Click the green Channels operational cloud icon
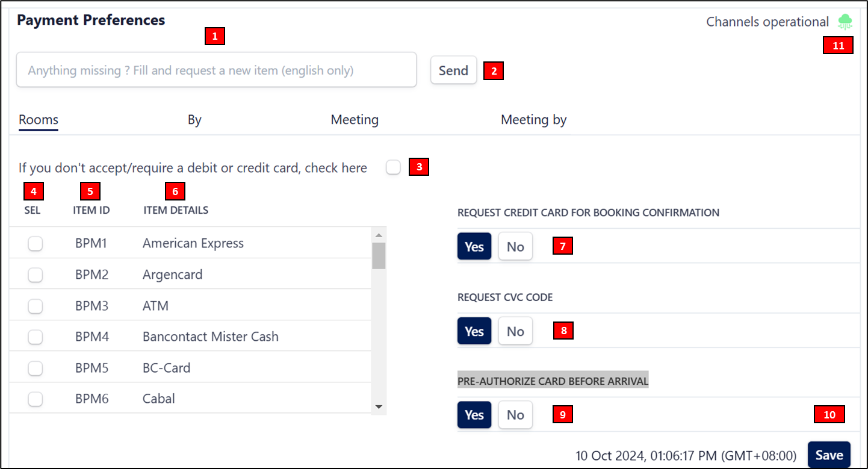The height and width of the screenshot is (469, 868). coord(845,22)
